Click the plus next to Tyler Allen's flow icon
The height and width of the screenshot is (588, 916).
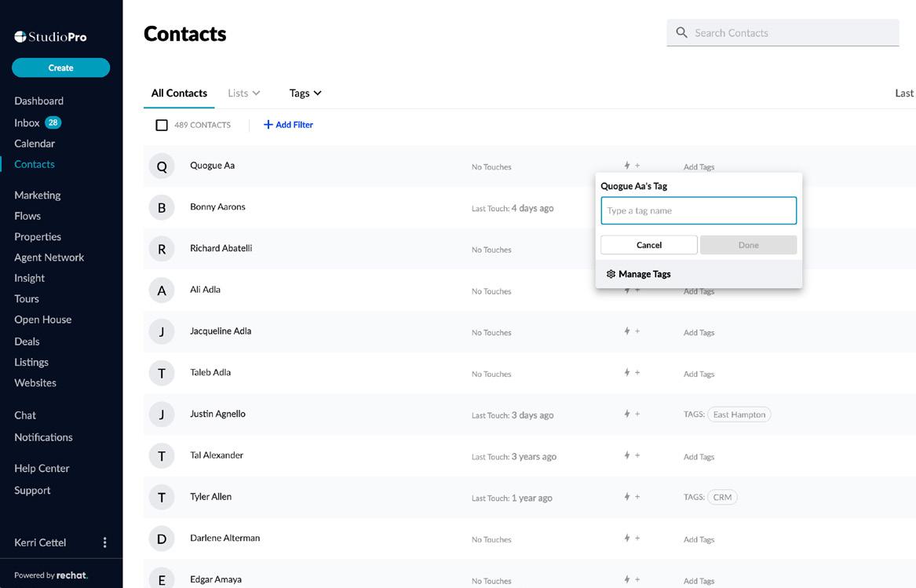tap(637, 497)
